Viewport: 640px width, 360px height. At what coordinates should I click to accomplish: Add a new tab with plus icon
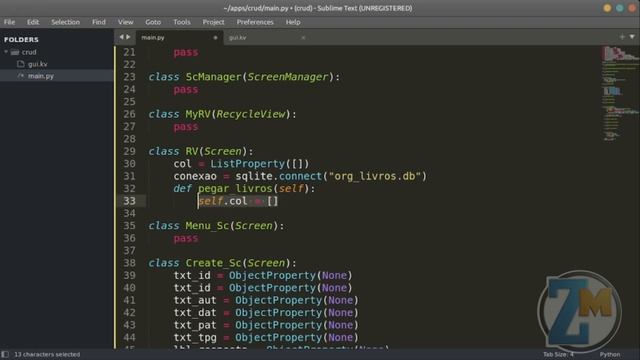pos(622,37)
